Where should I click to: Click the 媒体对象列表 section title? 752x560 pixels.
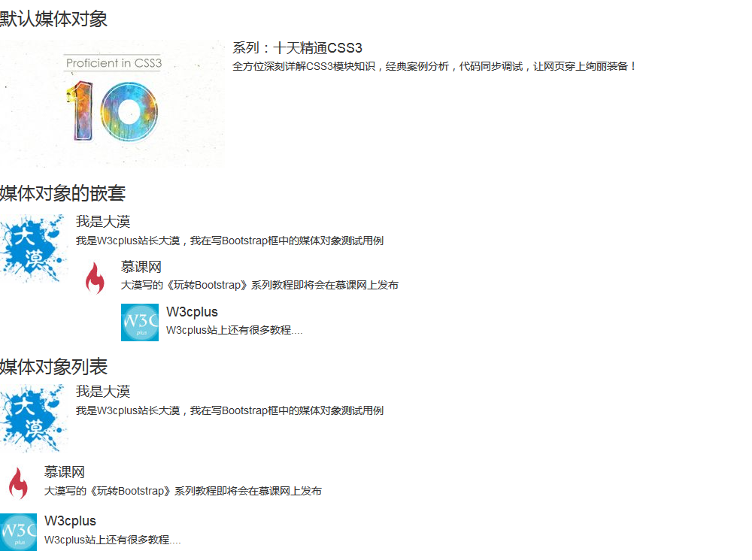point(53,367)
